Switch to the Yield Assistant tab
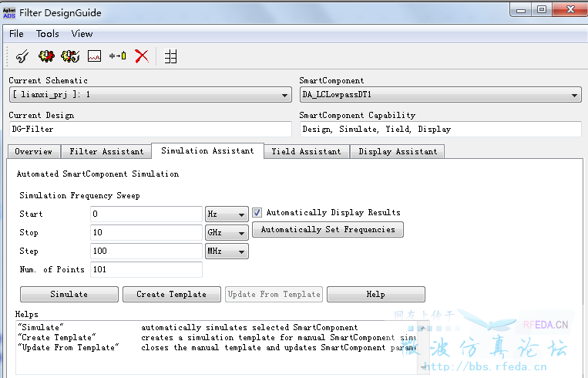The image size is (588, 378). 307,152
